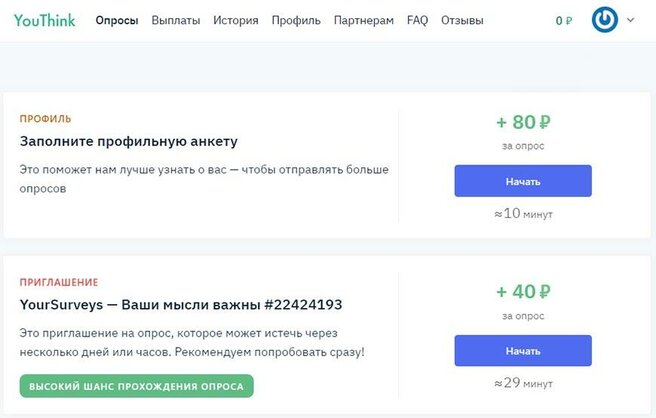Start the profile questionnaire with Начать

(x=523, y=181)
